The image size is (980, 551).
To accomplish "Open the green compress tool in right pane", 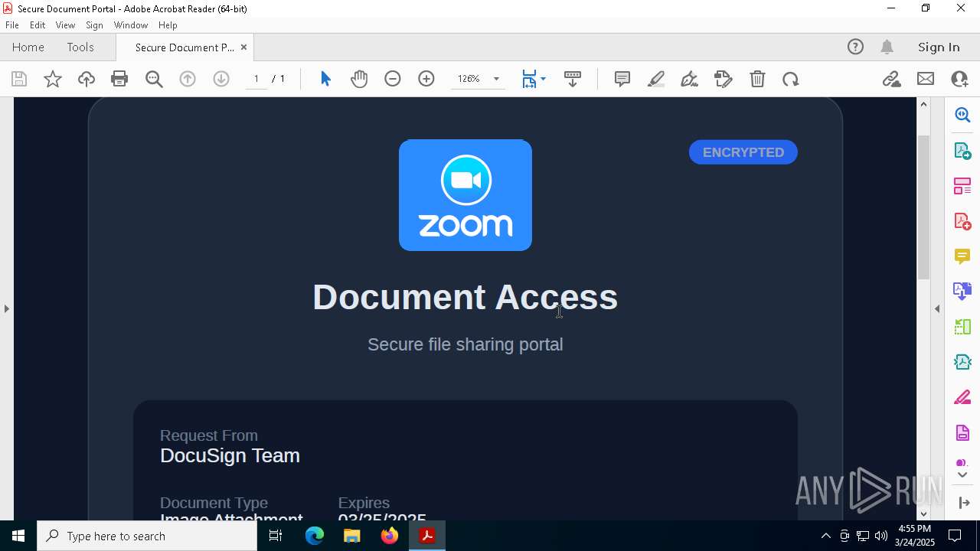I will tap(962, 327).
